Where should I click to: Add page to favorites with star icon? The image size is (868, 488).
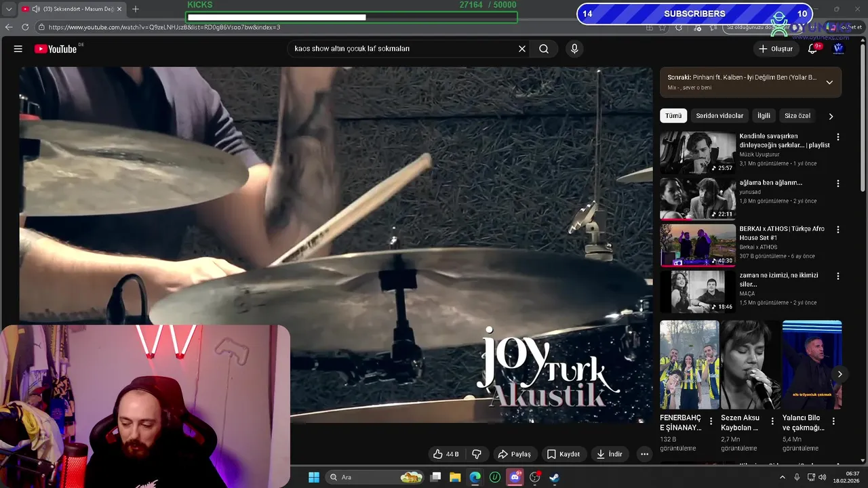663,27
